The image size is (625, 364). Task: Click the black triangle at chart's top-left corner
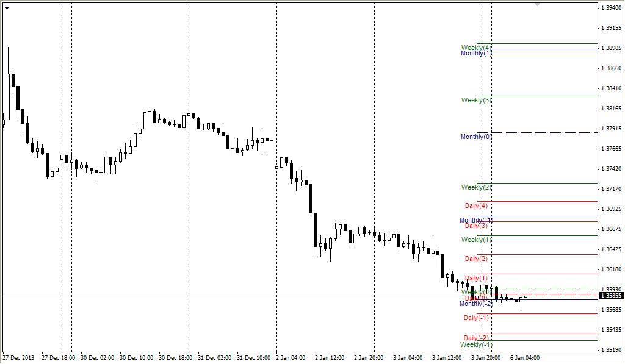tap(7, 7)
